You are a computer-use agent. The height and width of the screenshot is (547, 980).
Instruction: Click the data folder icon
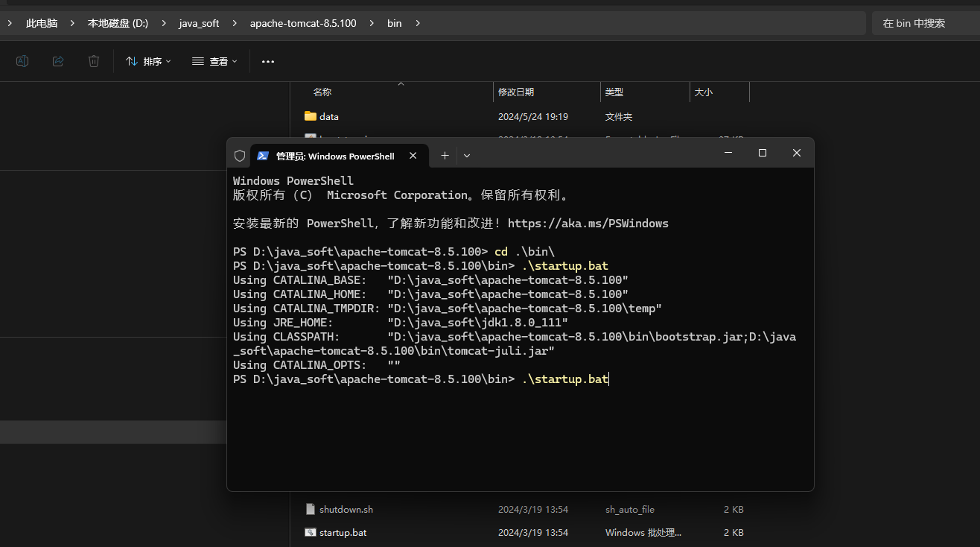coord(311,116)
